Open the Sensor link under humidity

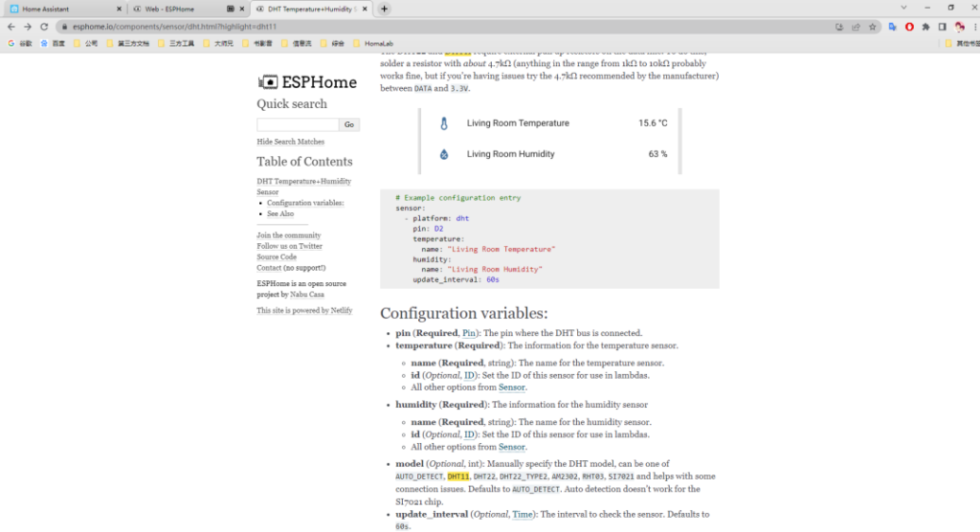click(511, 447)
